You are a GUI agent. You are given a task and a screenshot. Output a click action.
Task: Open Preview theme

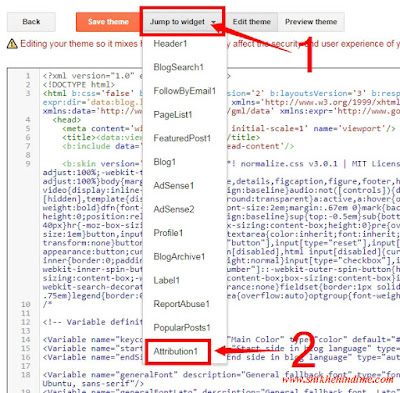pos(311,22)
